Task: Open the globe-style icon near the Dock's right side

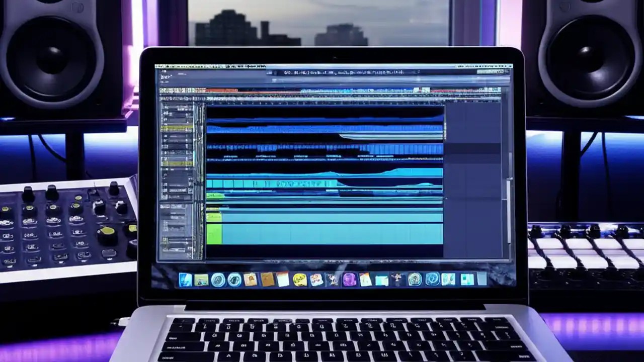Action: click(x=432, y=280)
